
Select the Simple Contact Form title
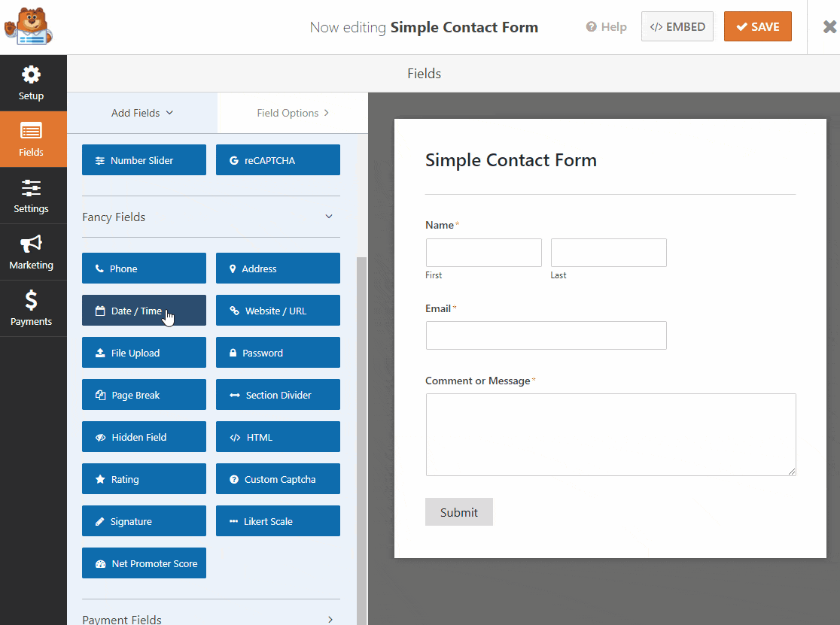[x=510, y=160]
